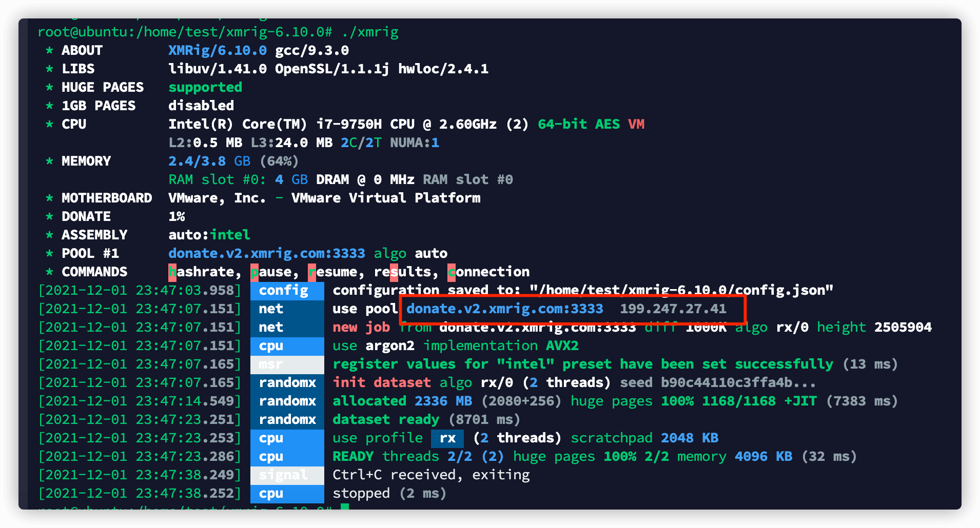Click the green 'READY' status text

click(x=353, y=456)
